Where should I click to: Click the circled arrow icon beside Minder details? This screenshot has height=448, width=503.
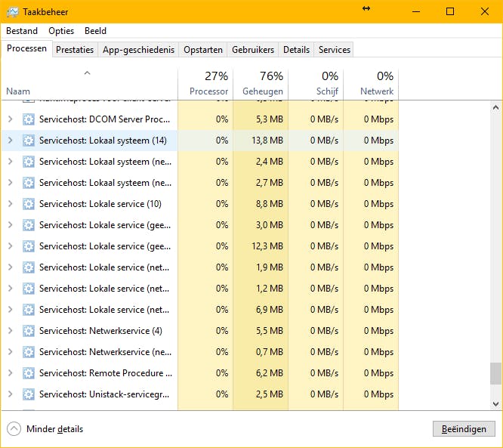click(x=14, y=429)
